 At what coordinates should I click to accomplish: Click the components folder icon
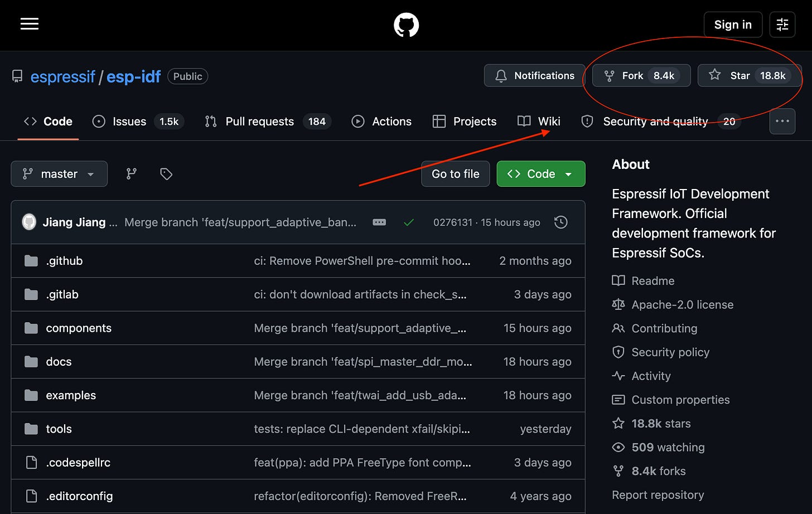point(31,328)
